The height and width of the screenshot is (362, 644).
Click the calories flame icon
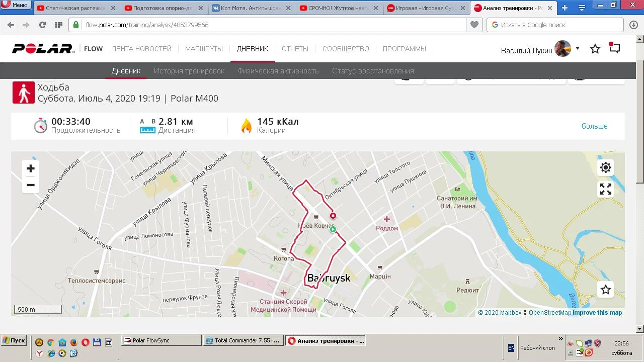(246, 125)
